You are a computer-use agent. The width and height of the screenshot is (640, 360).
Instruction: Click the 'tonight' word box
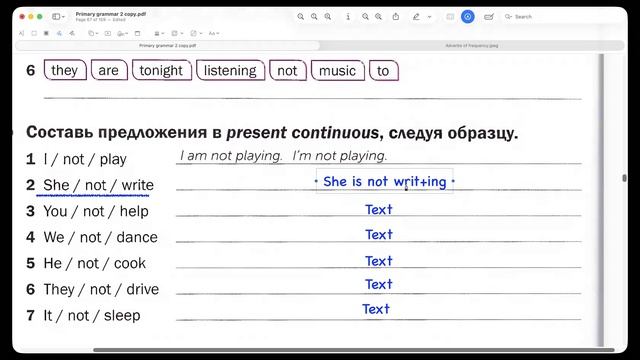pos(161,70)
